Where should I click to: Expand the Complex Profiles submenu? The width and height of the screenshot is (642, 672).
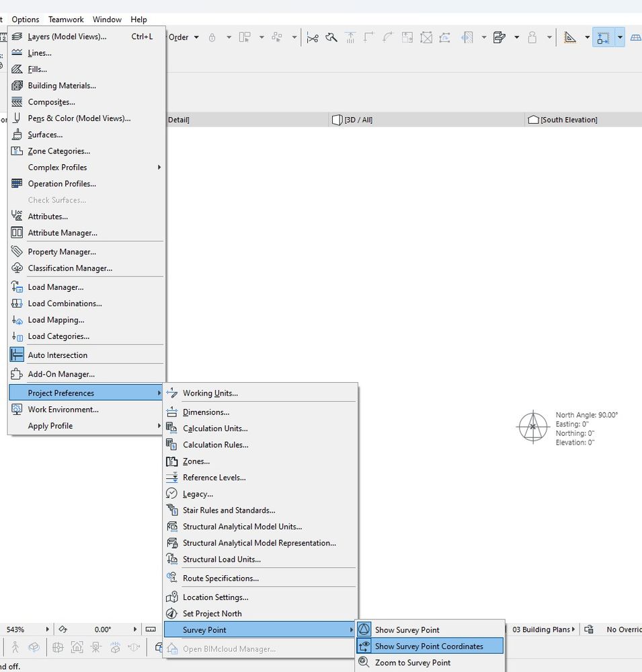pyautogui.click(x=86, y=167)
